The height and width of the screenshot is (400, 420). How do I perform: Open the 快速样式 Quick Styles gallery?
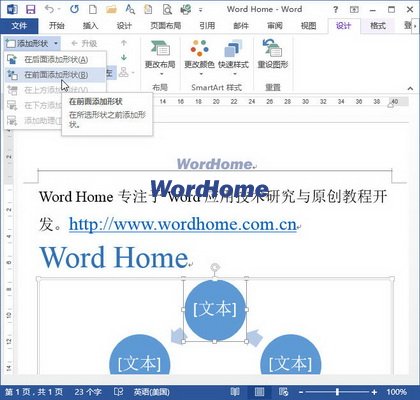(233, 58)
